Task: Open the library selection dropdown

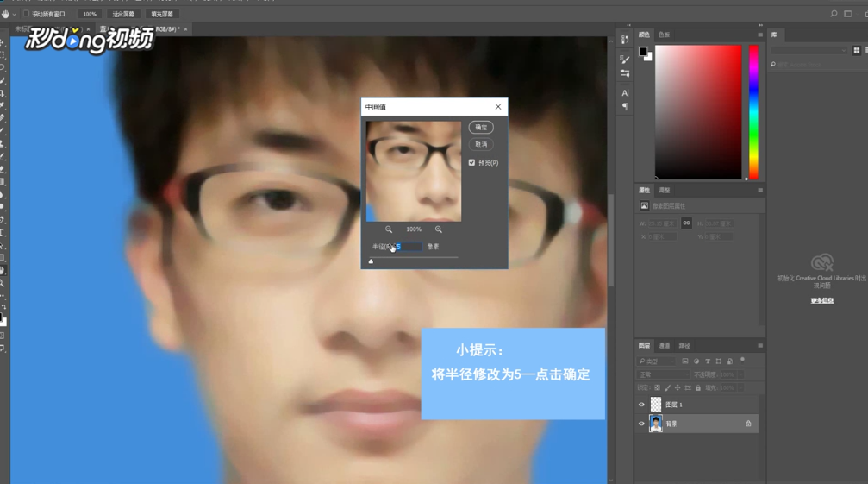Action: point(809,50)
